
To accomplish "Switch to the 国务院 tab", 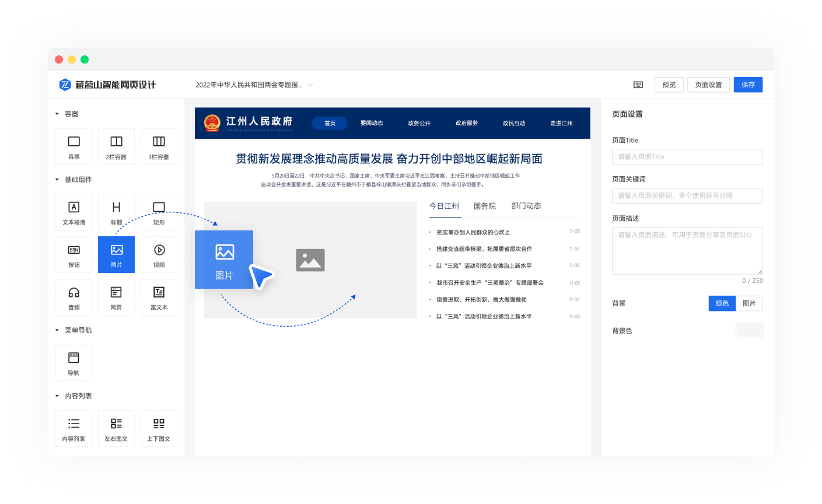I will [x=484, y=206].
